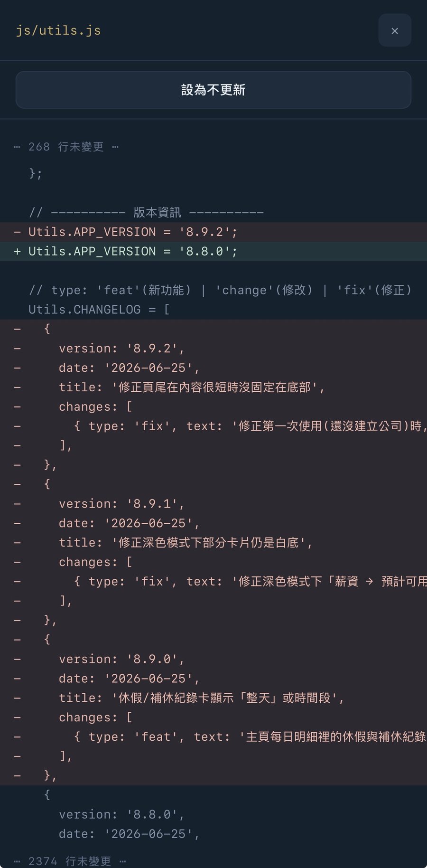
Task: Click the ellipsis icon before 268 行未變更
Action: [17, 147]
